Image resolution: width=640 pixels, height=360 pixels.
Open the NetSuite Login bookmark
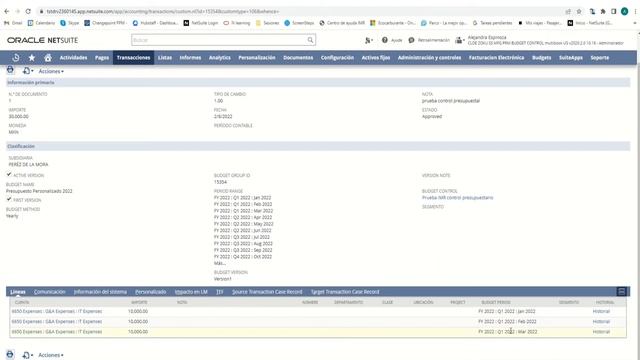point(200,23)
